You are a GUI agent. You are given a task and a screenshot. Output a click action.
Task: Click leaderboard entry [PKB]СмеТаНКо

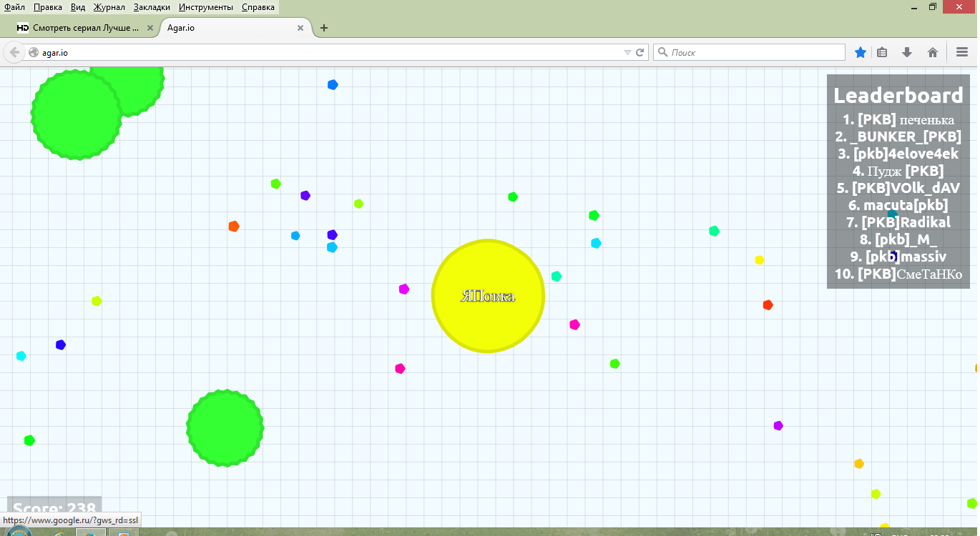[x=898, y=274]
